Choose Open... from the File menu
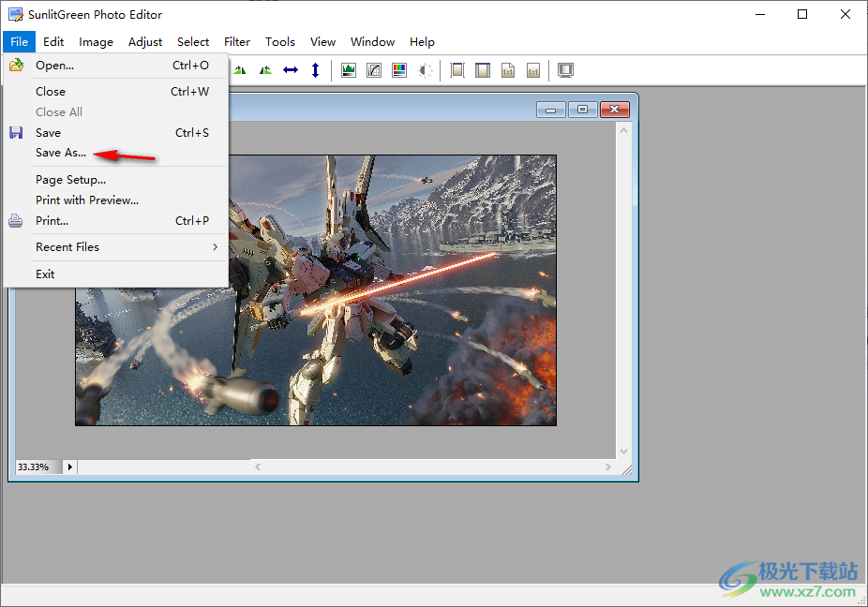This screenshot has height=607, width=868. pyautogui.click(x=115, y=66)
